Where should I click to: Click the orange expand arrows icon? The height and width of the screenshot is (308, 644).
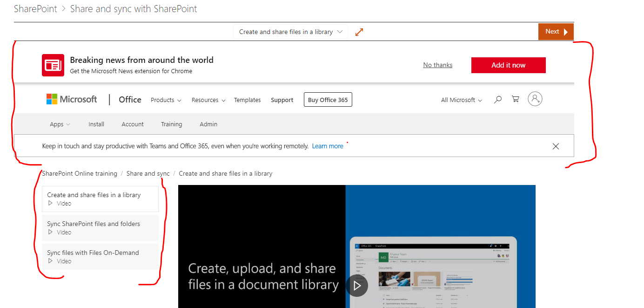[358, 31]
